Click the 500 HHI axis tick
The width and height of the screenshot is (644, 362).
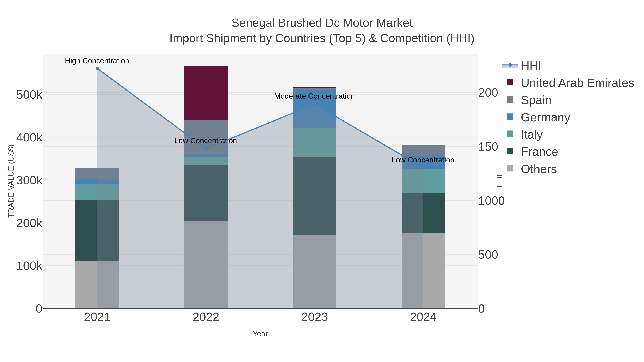coord(488,255)
